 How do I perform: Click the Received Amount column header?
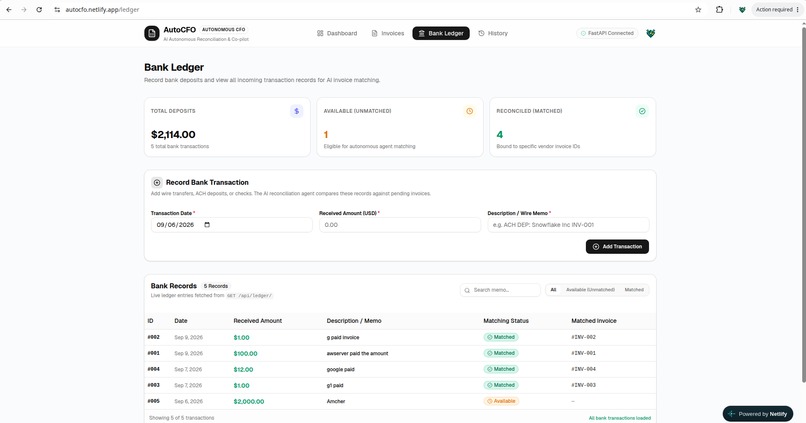[258, 321]
